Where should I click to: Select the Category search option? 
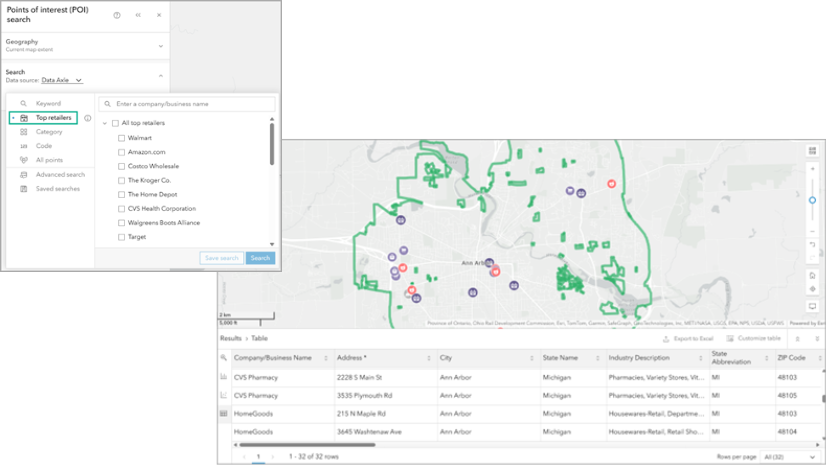pyautogui.click(x=48, y=132)
